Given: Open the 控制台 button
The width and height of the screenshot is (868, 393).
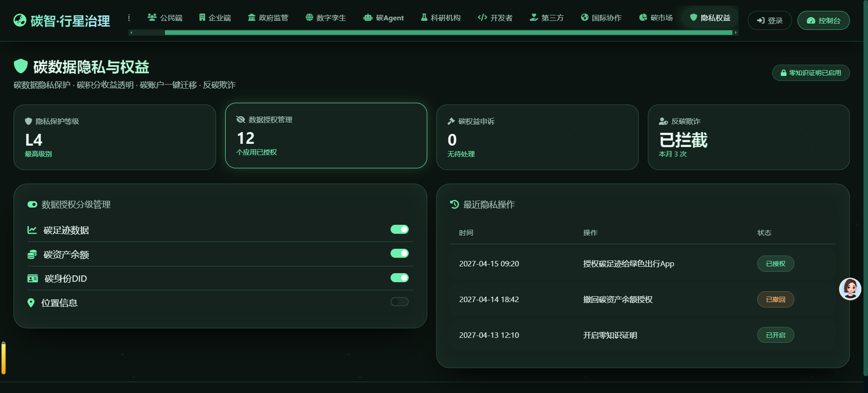Looking at the screenshot, I should (824, 20).
